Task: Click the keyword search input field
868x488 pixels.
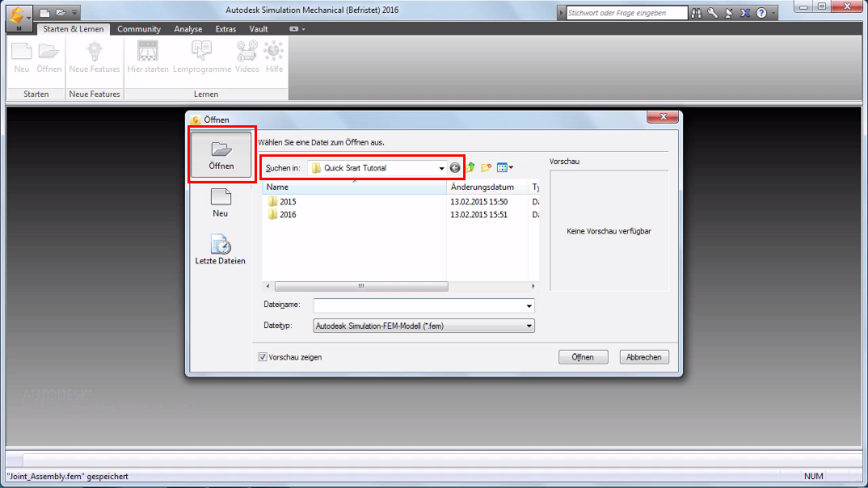Action: tap(626, 13)
